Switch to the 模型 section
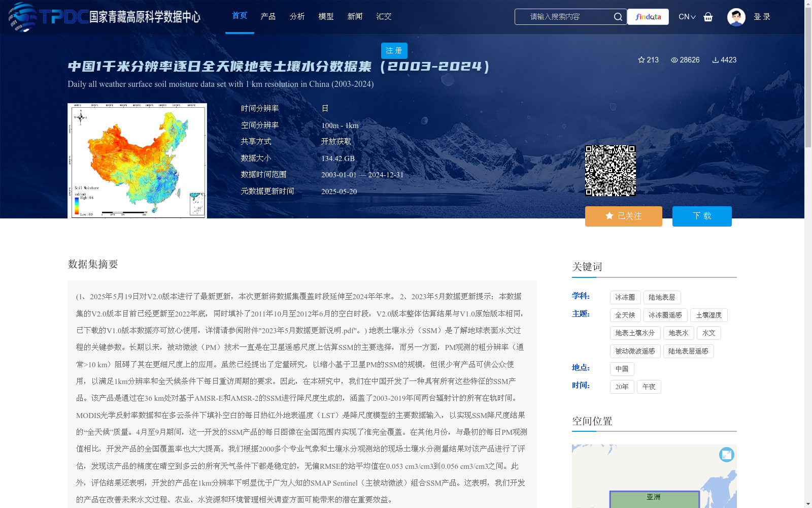Viewport: 812px width, 508px height. coord(326,16)
